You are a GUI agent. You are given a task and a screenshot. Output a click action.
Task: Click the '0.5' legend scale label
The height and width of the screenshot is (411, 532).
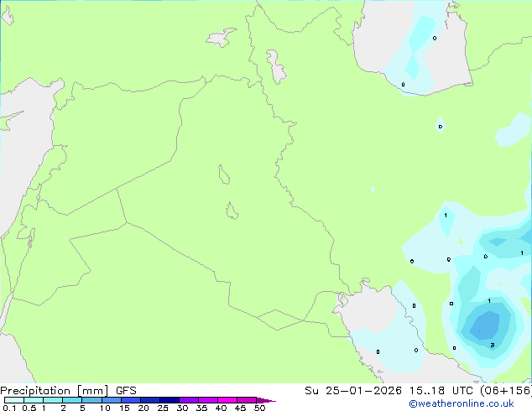coord(29,408)
